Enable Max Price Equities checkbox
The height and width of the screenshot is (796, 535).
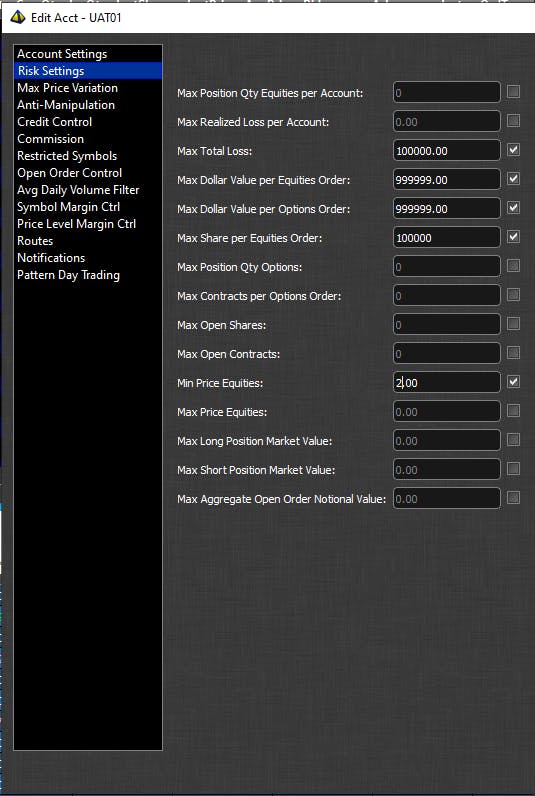click(x=513, y=410)
